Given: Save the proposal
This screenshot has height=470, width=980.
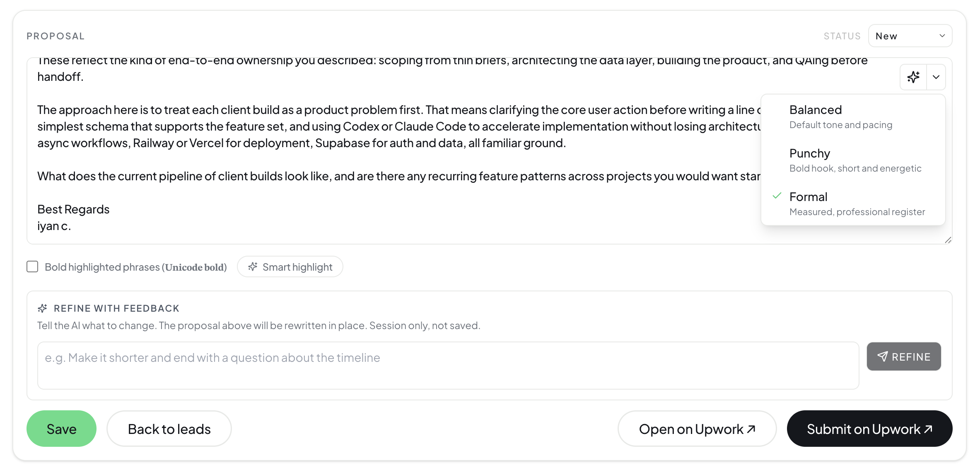Looking at the screenshot, I should (x=61, y=429).
